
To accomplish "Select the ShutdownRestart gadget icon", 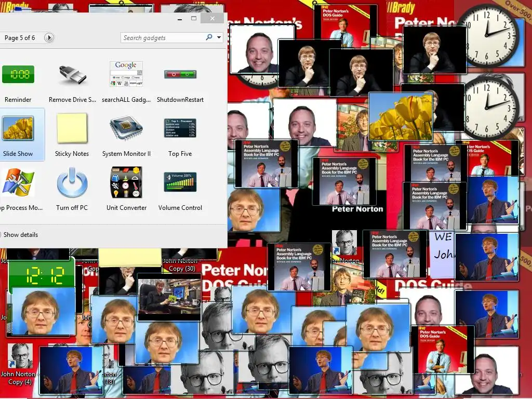I will tap(180, 74).
